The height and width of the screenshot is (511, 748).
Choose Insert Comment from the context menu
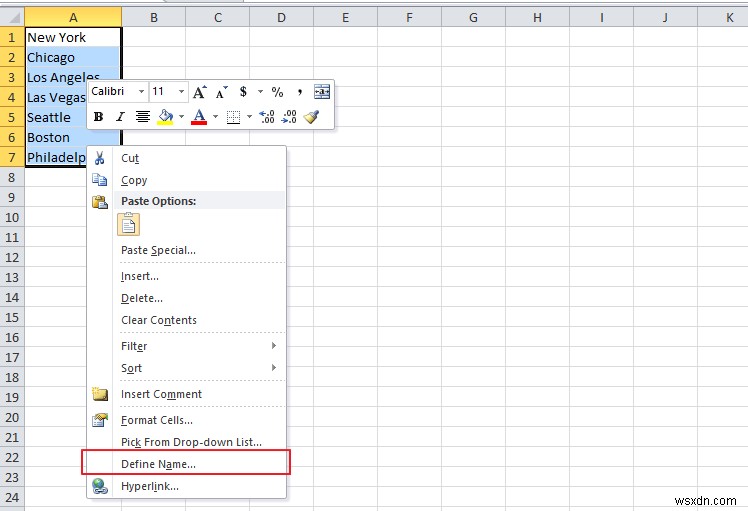(x=187, y=394)
